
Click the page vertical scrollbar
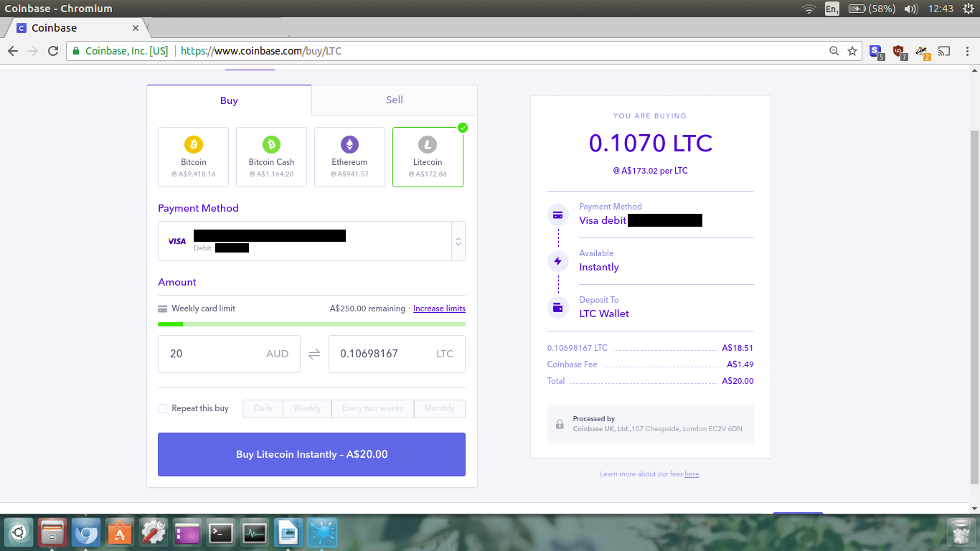974,307
